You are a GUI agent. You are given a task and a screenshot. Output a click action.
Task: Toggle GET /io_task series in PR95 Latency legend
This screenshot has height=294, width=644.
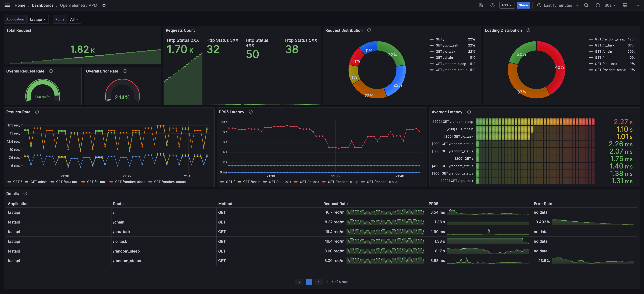pyautogui.click(x=309, y=182)
